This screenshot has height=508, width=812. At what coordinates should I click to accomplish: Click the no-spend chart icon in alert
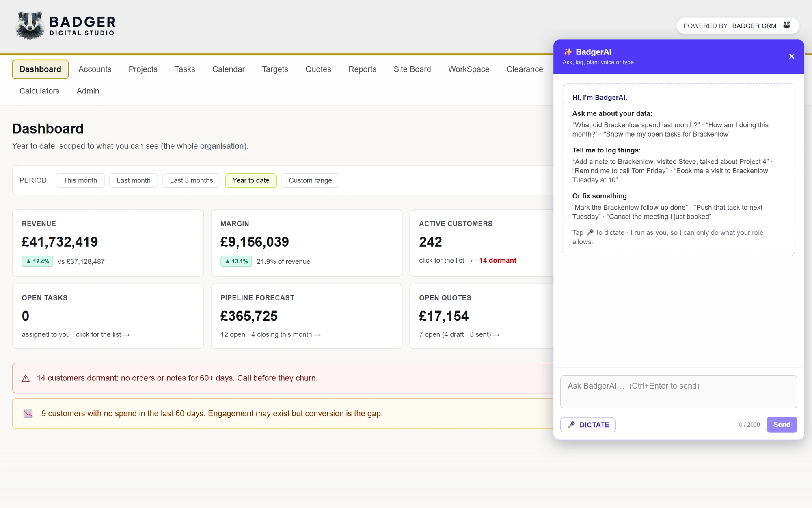[28, 414]
